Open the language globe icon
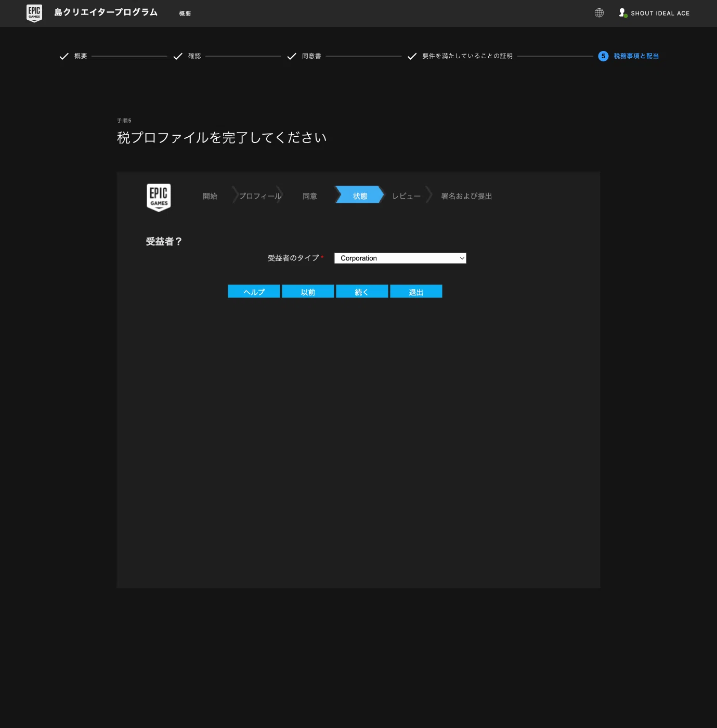The height and width of the screenshot is (728, 717). [599, 13]
